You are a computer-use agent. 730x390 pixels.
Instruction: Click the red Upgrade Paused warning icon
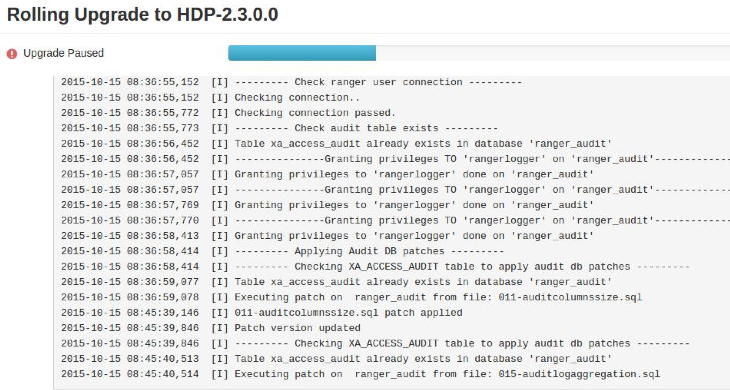click(x=12, y=54)
